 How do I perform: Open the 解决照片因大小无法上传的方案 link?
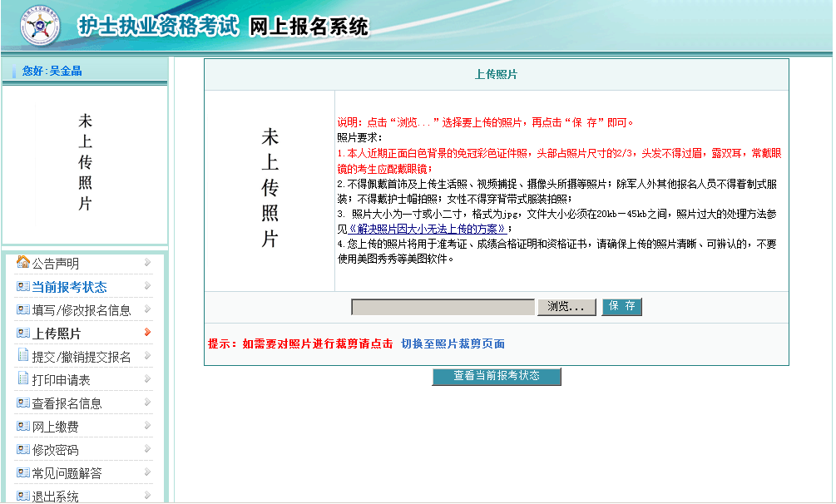point(426,229)
